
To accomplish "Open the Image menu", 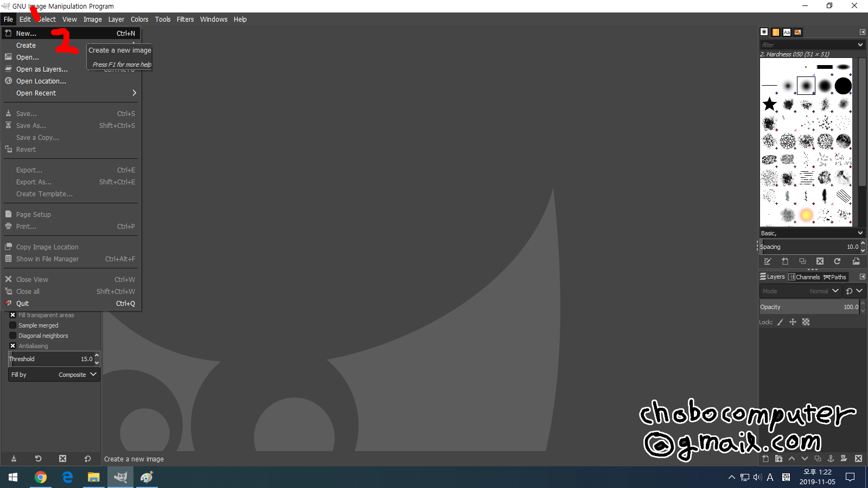I will pos(92,19).
